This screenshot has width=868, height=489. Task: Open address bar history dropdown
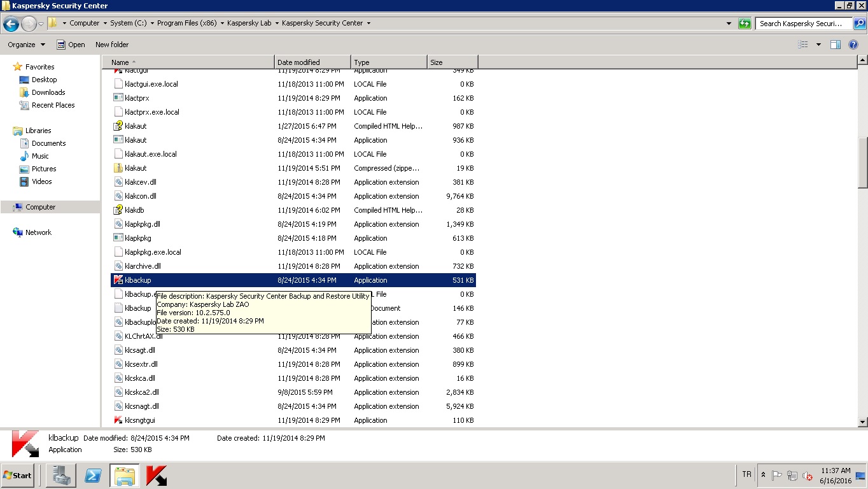pyautogui.click(x=729, y=24)
